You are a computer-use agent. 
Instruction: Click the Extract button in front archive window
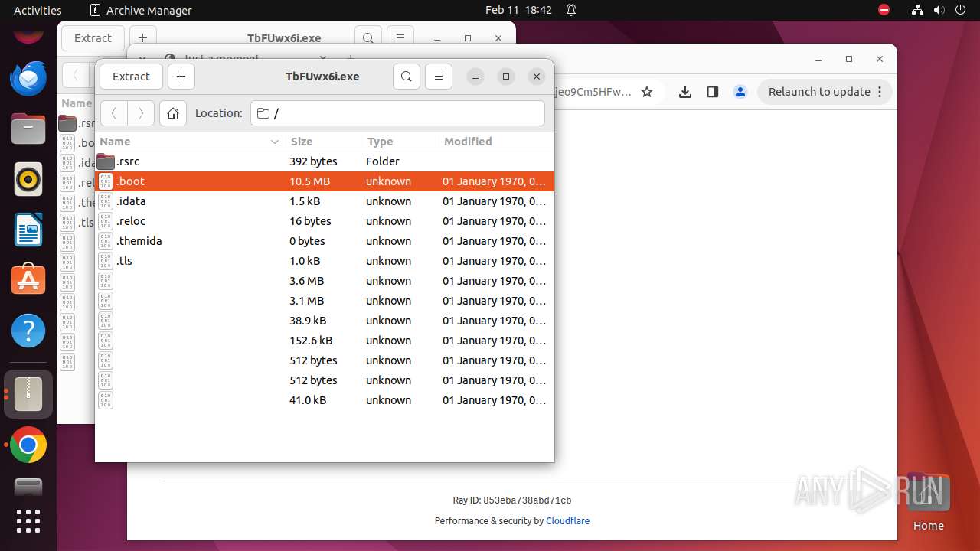pos(131,77)
